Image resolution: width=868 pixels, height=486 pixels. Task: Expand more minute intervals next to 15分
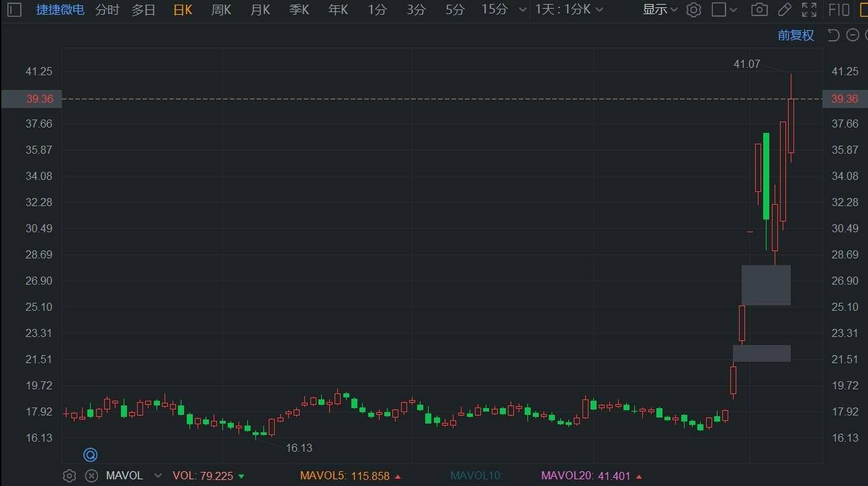click(523, 10)
